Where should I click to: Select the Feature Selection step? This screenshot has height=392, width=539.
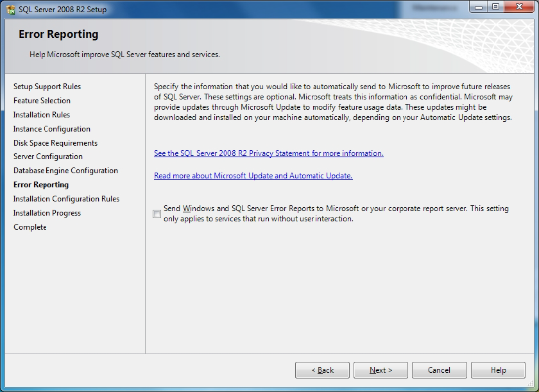click(42, 101)
